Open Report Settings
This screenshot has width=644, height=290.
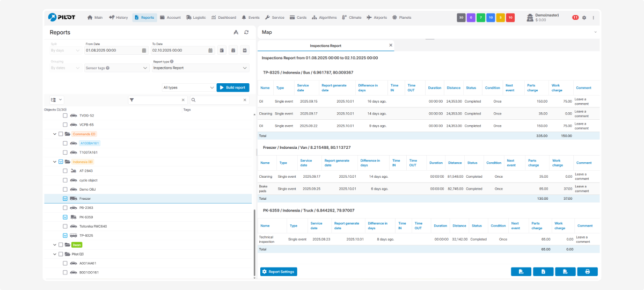(x=279, y=272)
